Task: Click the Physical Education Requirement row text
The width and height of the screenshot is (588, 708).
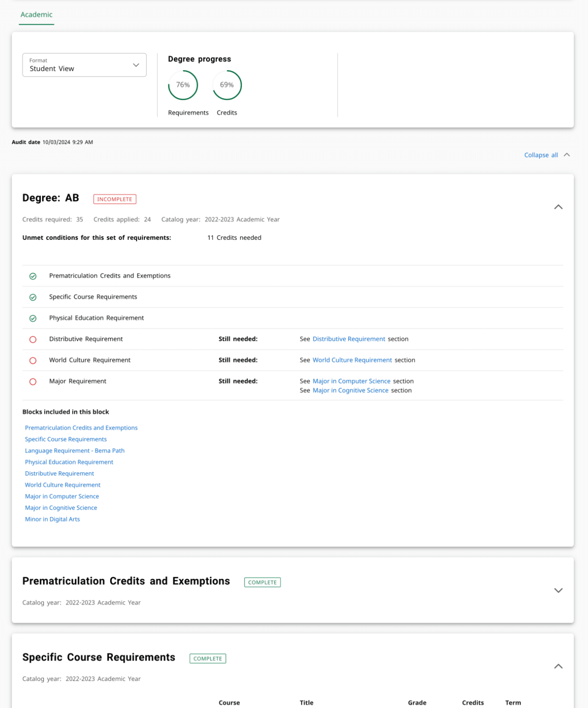Action: pyautogui.click(x=96, y=318)
